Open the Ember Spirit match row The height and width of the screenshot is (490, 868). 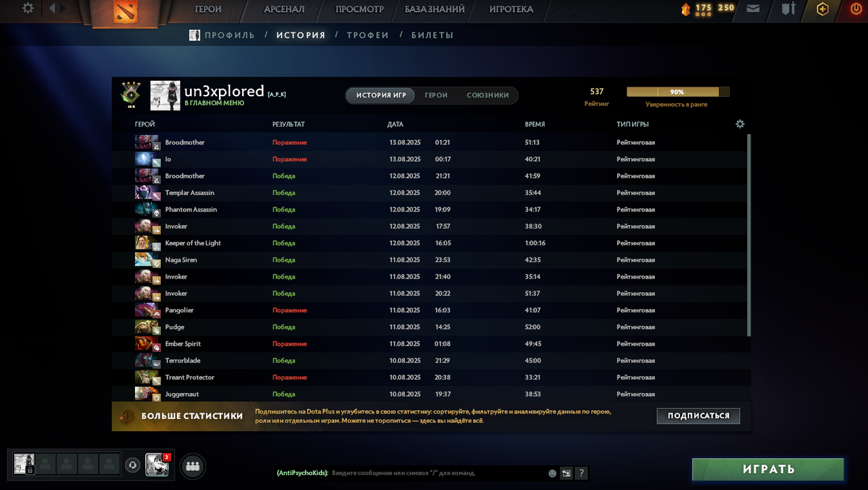431,344
